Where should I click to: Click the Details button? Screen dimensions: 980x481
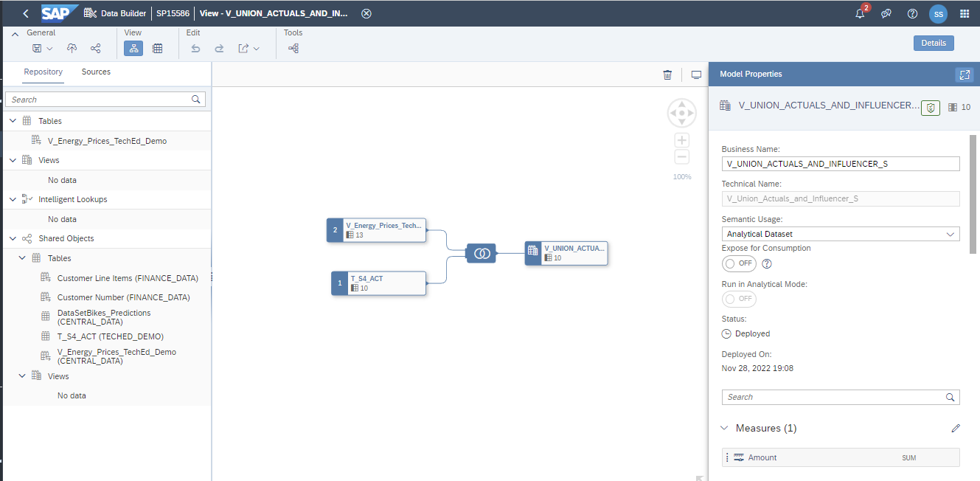click(x=933, y=42)
